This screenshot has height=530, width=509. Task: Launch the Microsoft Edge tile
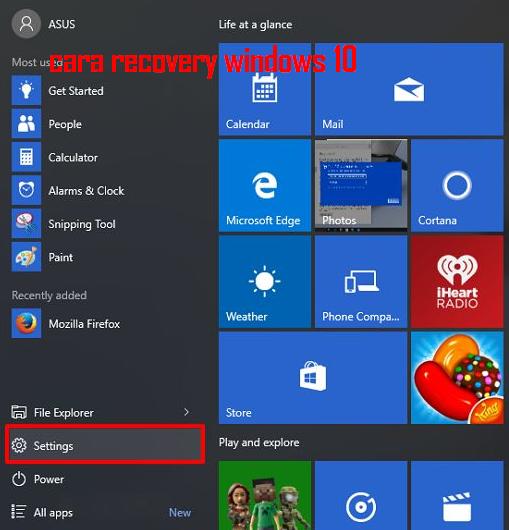click(x=265, y=186)
